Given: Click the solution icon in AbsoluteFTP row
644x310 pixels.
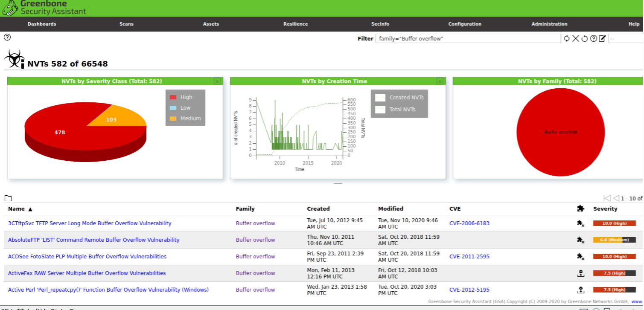Looking at the screenshot, I should [x=580, y=240].
